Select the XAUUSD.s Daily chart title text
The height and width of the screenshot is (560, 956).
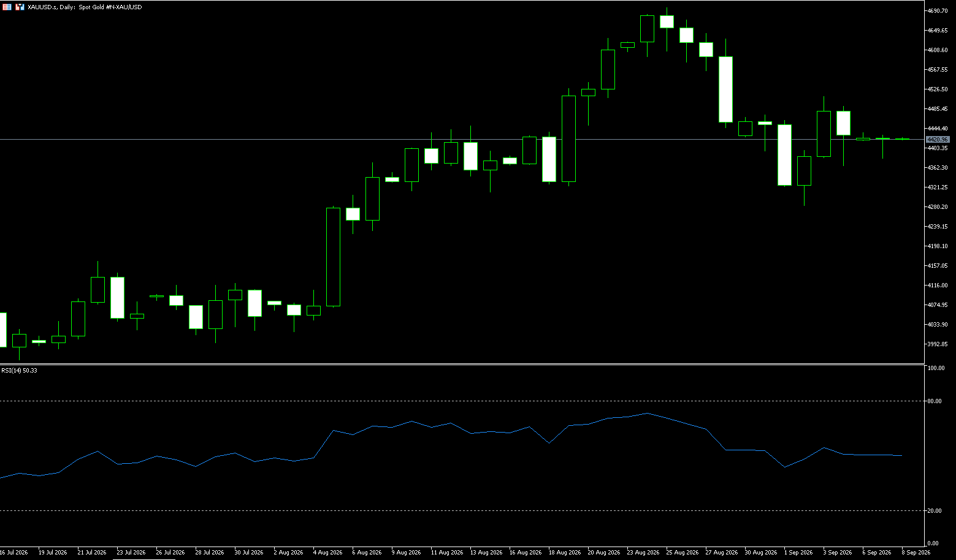[85, 7]
